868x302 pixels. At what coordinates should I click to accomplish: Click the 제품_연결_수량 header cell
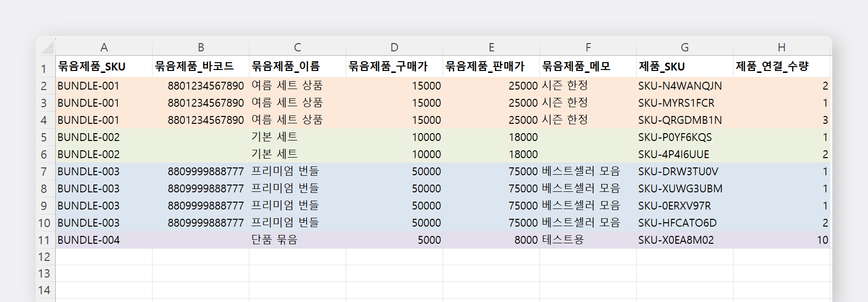(781, 67)
